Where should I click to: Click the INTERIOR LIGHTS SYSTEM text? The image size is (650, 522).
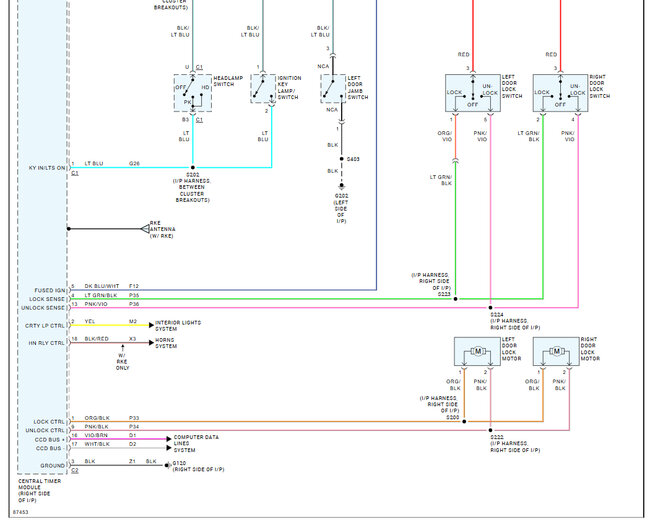(178, 325)
